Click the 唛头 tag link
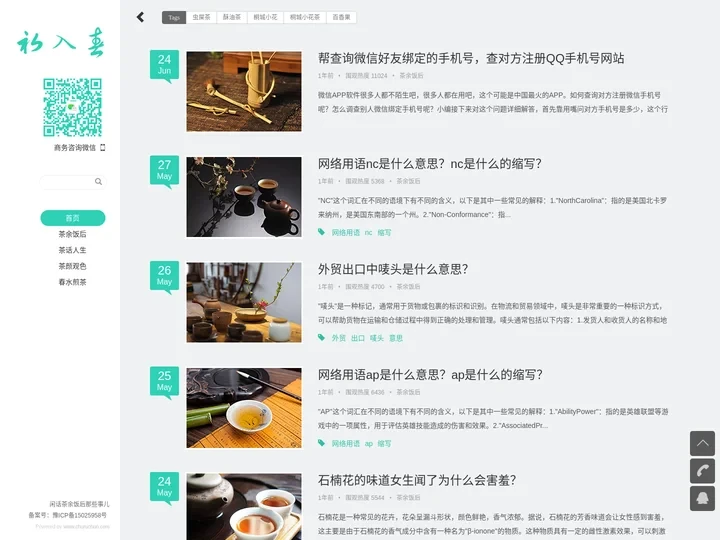Image resolution: width=720 pixels, height=540 pixels. [377, 338]
